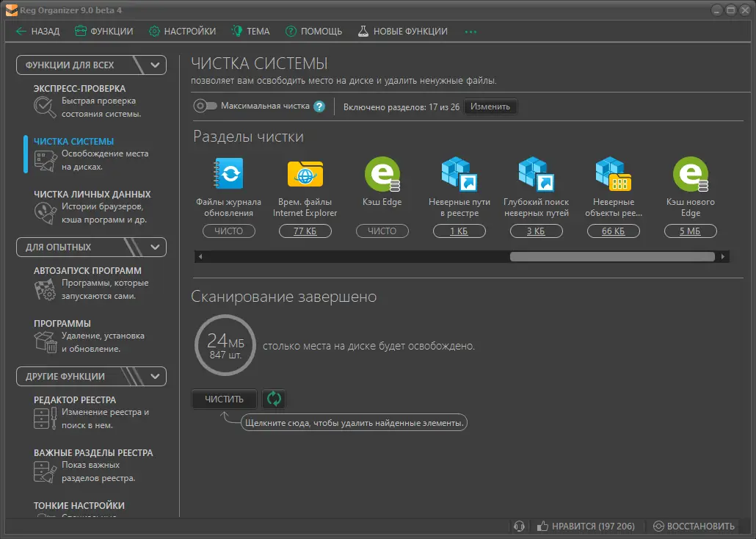Select ПРОГРАММЫ in sidebar
The image size is (756, 539).
click(x=62, y=323)
